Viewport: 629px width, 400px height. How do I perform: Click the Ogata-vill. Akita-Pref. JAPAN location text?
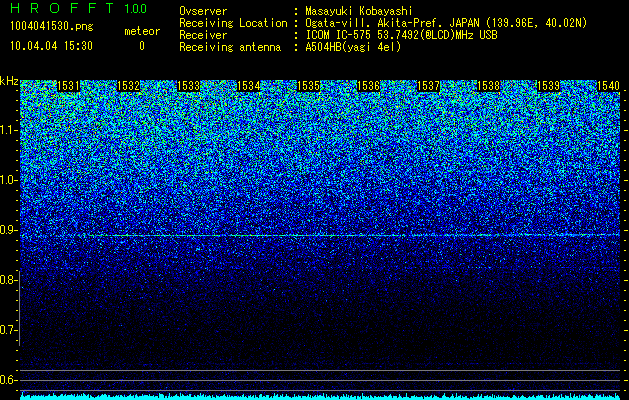click(446, 24)
